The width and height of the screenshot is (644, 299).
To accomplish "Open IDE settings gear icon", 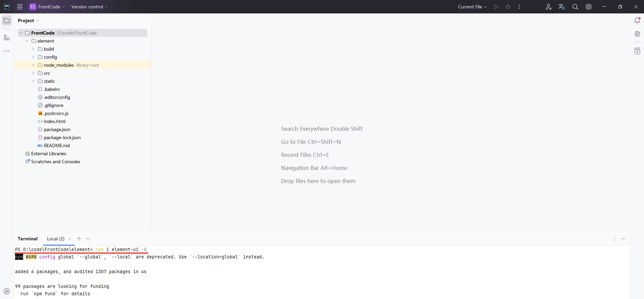I will pos(589,7).
